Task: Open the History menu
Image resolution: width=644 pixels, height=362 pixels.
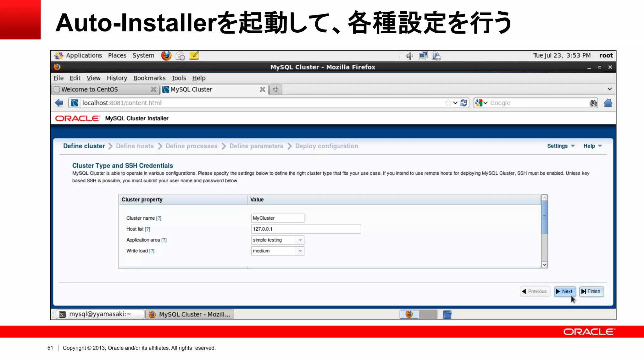Action: 117,78
